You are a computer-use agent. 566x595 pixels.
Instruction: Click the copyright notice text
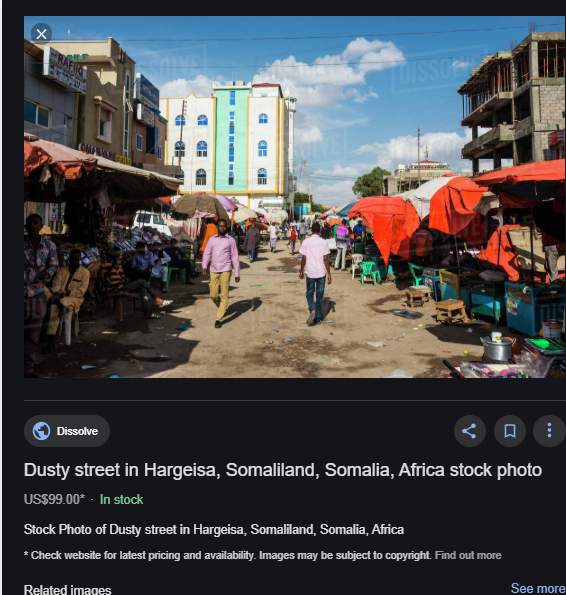tap(227, 555)
